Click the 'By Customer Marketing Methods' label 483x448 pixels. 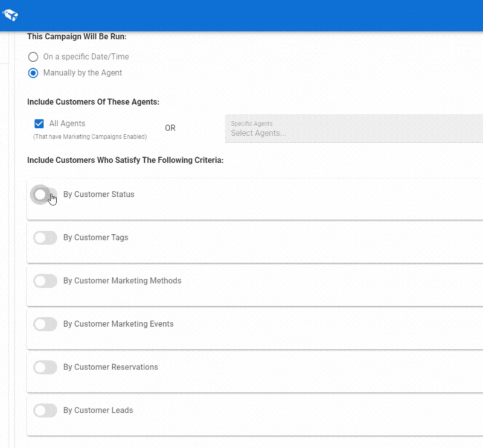123,281
